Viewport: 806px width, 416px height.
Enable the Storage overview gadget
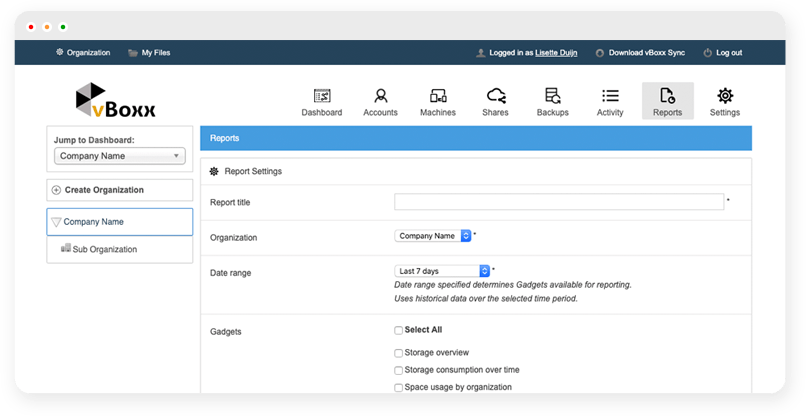pos(399,353)
